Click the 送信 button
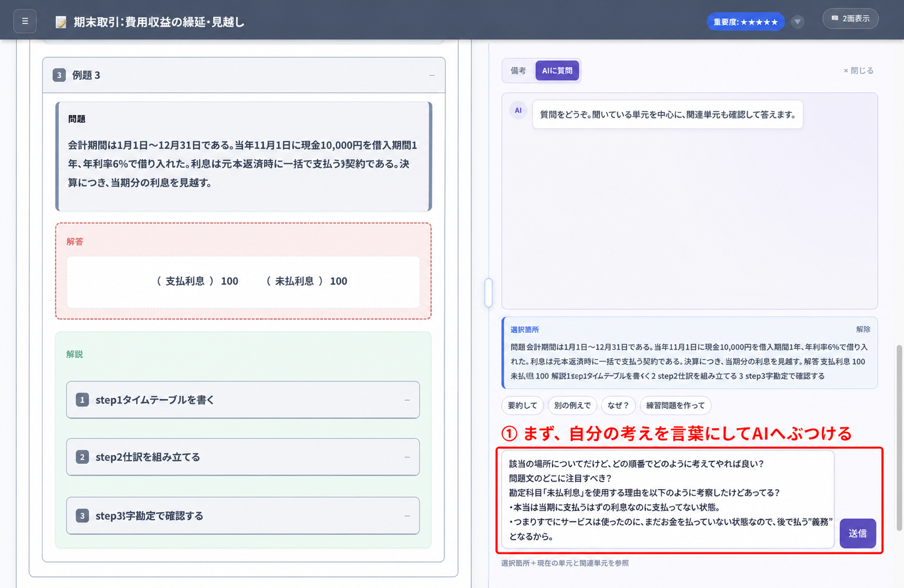 857,533
